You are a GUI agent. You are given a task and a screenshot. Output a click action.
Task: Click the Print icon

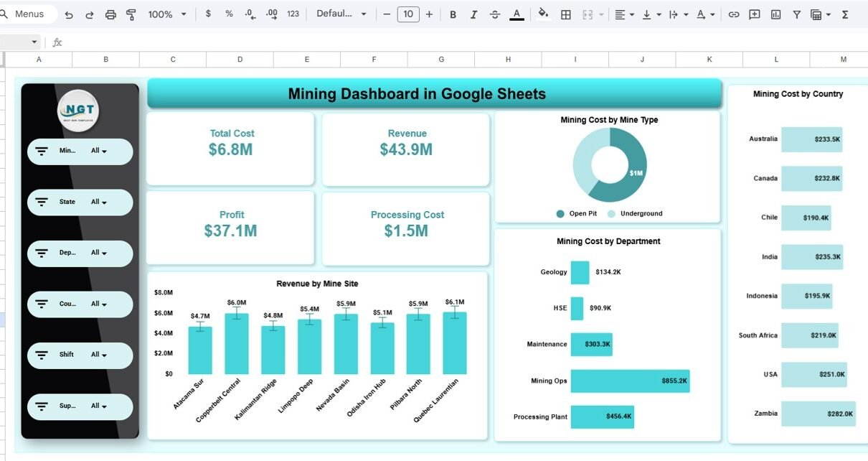[110, 14]
